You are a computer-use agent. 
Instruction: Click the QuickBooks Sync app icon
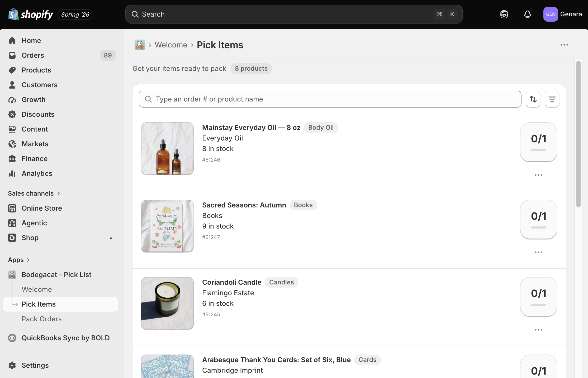point(12,338)
